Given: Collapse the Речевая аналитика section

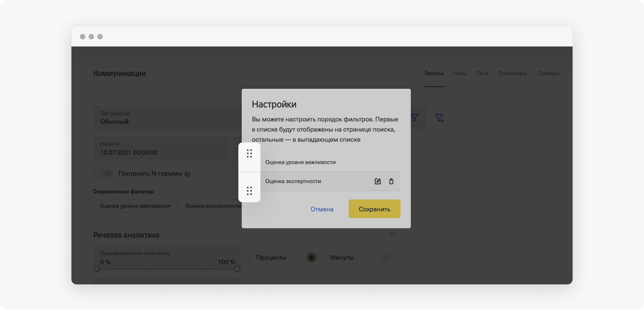Looking at the screenshot, I should [392, 234].
